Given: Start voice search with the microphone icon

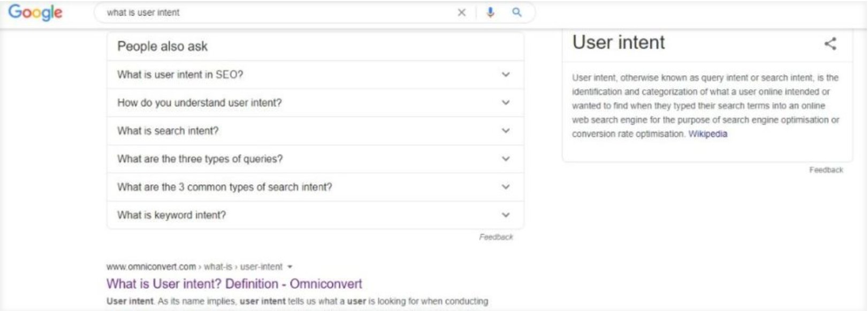Looking at the screenshot, I should tap(490, 12).
